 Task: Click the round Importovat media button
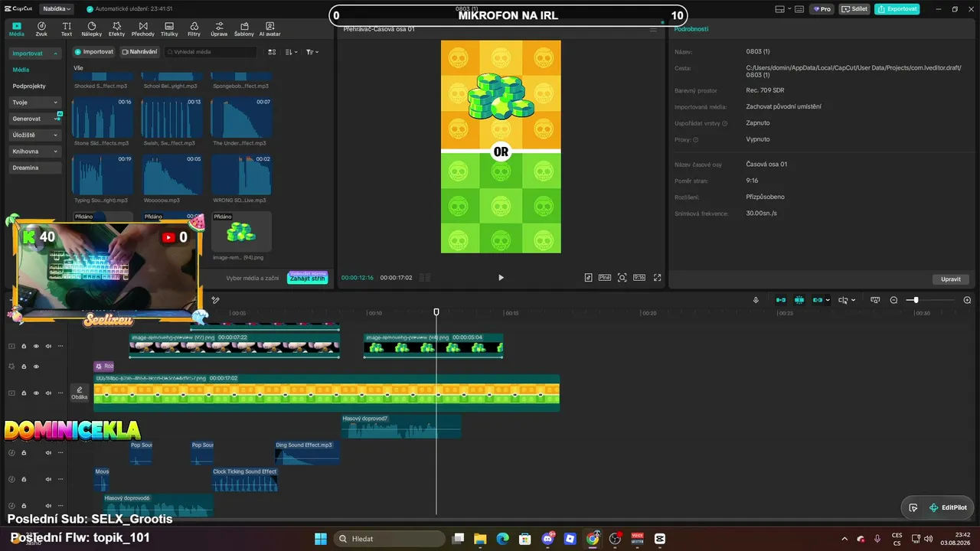pyautogui.click(x=94, y=52)
